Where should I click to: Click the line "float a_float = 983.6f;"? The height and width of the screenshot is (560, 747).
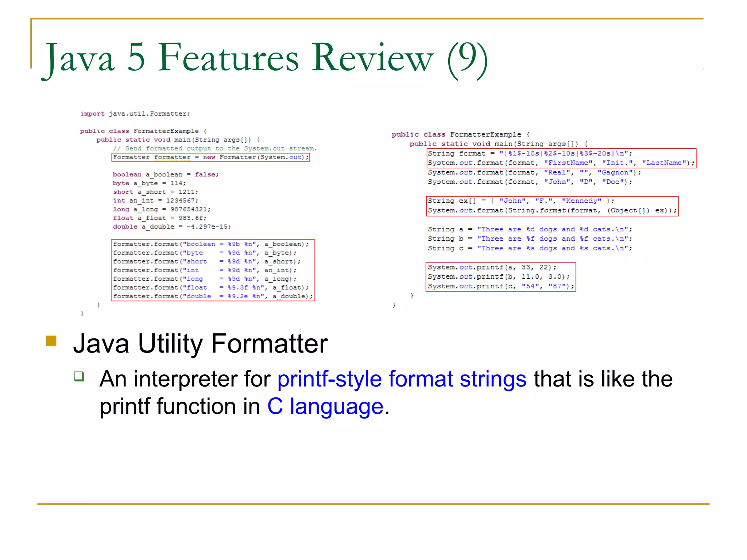click(159, 218)
